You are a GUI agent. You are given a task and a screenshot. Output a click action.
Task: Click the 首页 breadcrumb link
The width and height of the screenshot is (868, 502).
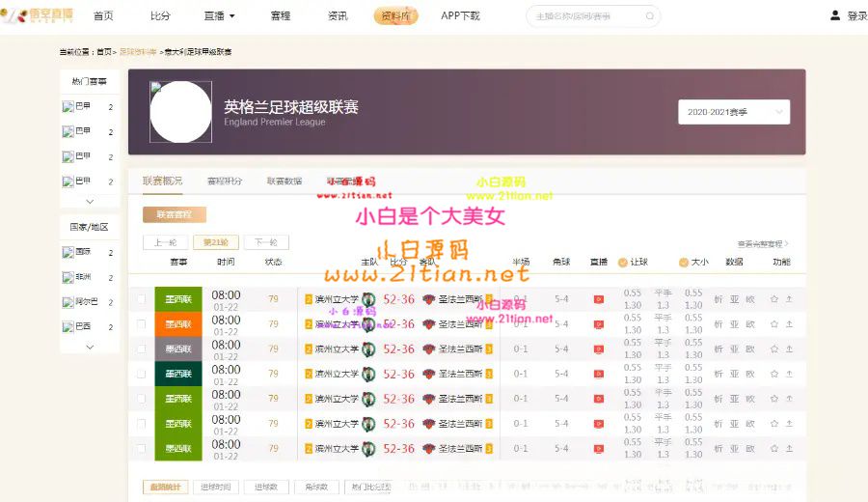tap(103, 51)
